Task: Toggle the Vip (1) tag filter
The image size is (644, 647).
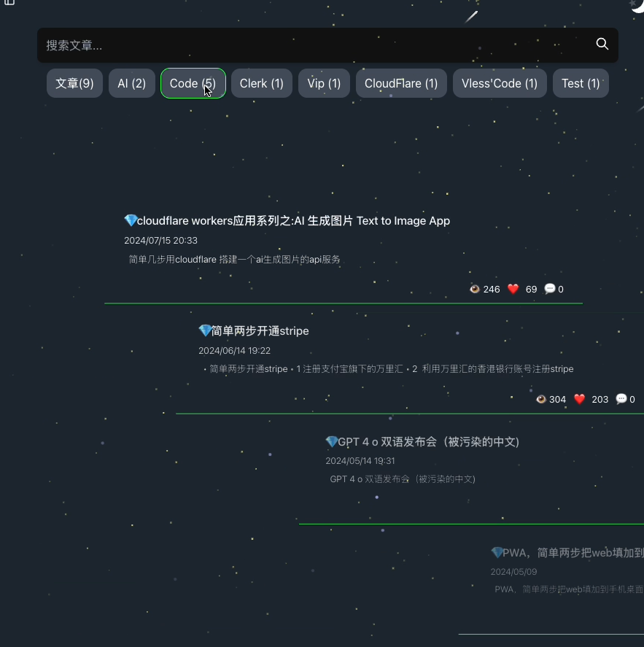Action: pos(324,83)
